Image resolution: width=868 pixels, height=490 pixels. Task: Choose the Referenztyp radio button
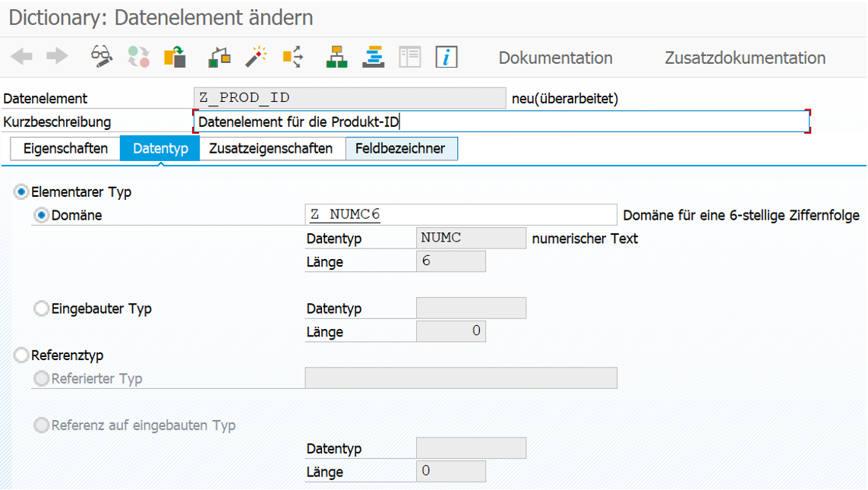pos(21,355)
